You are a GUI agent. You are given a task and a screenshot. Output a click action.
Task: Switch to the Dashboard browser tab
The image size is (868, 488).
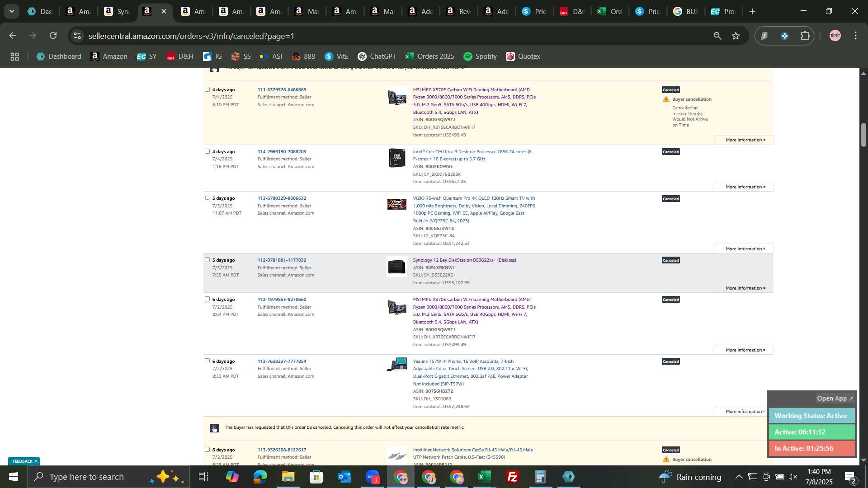[41, 11]
